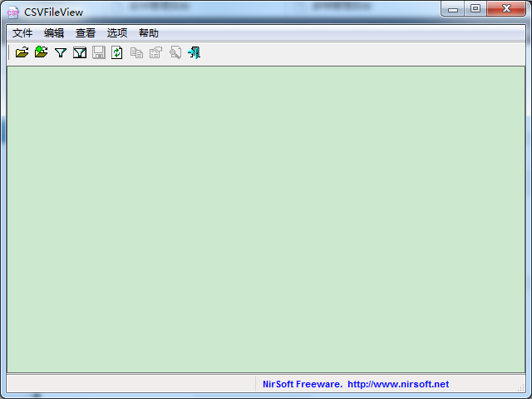Screen dimensions: 532x399
Task: Open the 文件 menu
Action: (x=22, y=33)
